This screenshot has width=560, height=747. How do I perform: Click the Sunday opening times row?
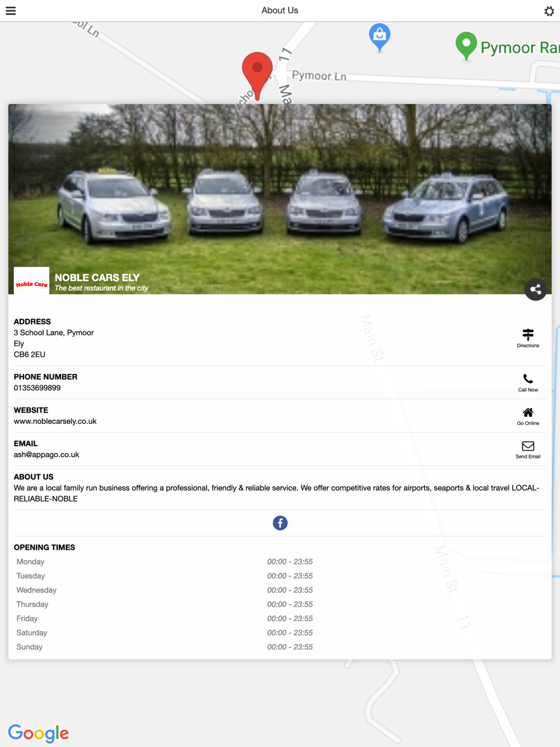point(280,647)
